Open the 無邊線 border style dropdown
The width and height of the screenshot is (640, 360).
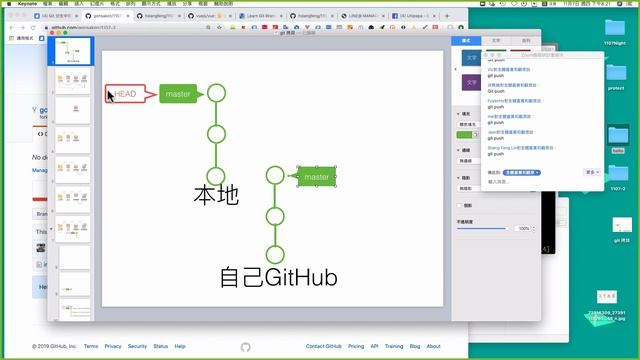(x=469, y=161)
